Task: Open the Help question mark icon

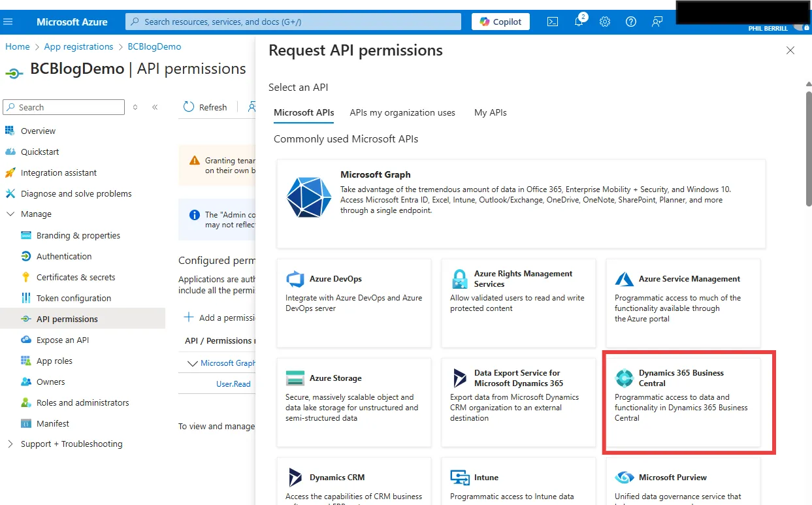Action: point(631,22)
